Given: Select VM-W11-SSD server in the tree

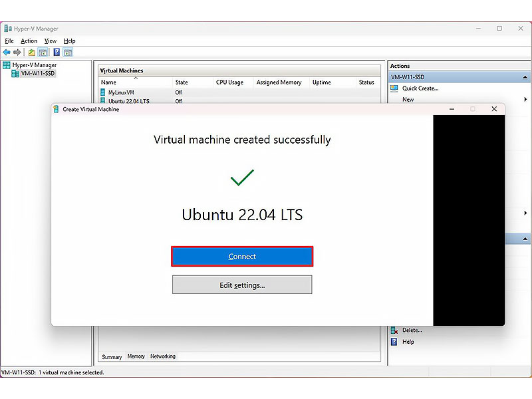Looking at the screenshot, I should click(38, 73).
